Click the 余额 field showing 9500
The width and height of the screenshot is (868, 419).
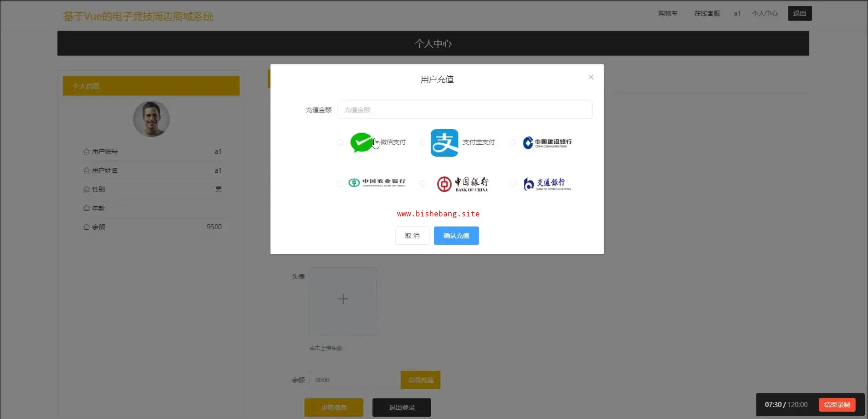tap(355, 380)
